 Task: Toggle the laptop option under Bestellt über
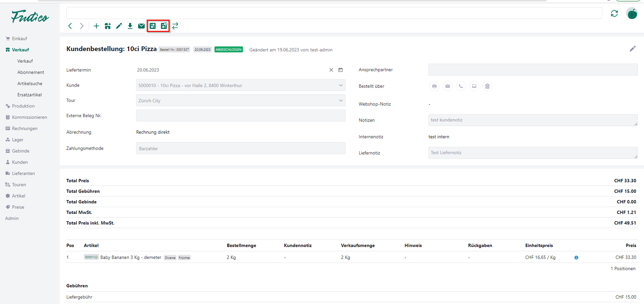click(x=474, y=86)
